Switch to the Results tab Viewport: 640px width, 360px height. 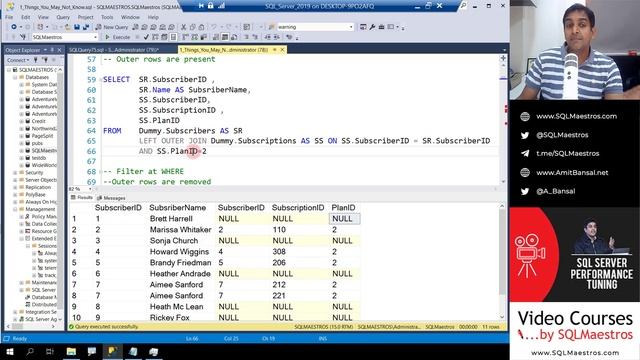[82, 198]
